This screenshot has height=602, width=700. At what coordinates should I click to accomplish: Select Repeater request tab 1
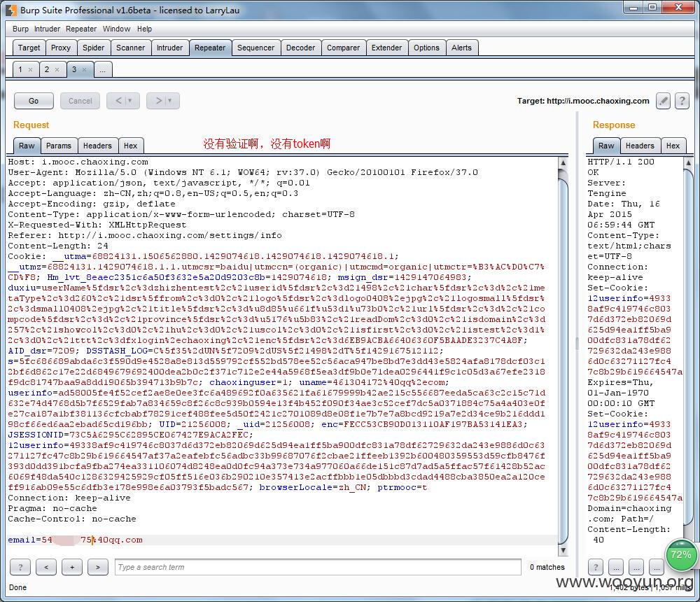[x=20, y=70]
